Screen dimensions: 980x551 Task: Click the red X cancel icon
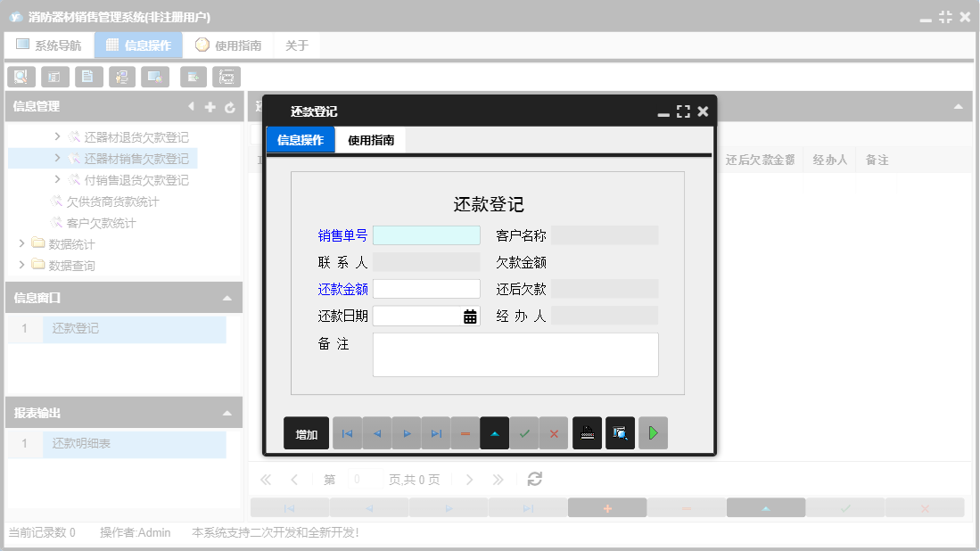click(x=555, y=432)
